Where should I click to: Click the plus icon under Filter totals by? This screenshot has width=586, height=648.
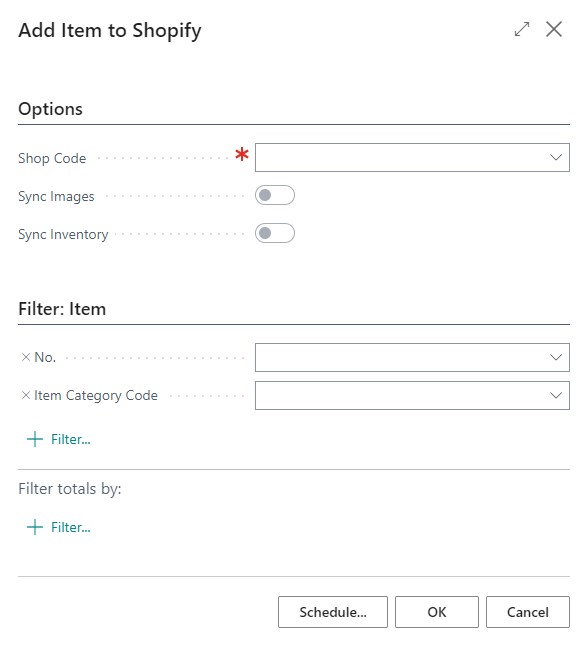point(35,527)
